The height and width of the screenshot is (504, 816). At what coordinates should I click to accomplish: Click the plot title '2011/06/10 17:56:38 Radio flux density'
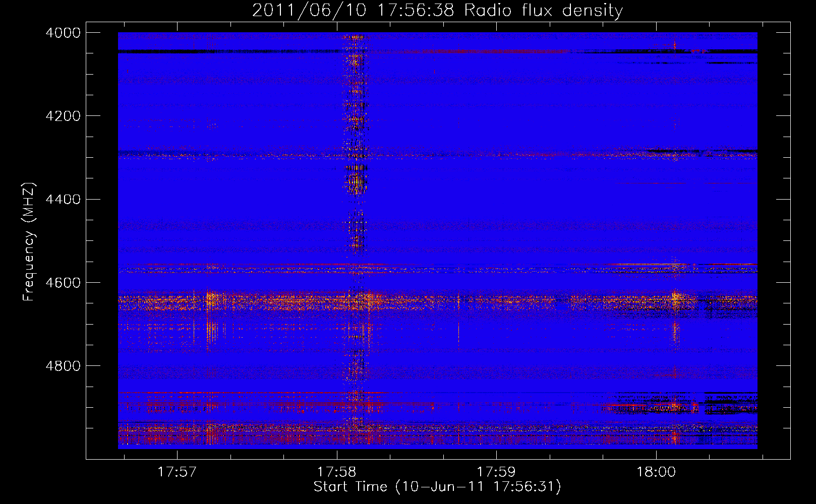tap(438, 10)
